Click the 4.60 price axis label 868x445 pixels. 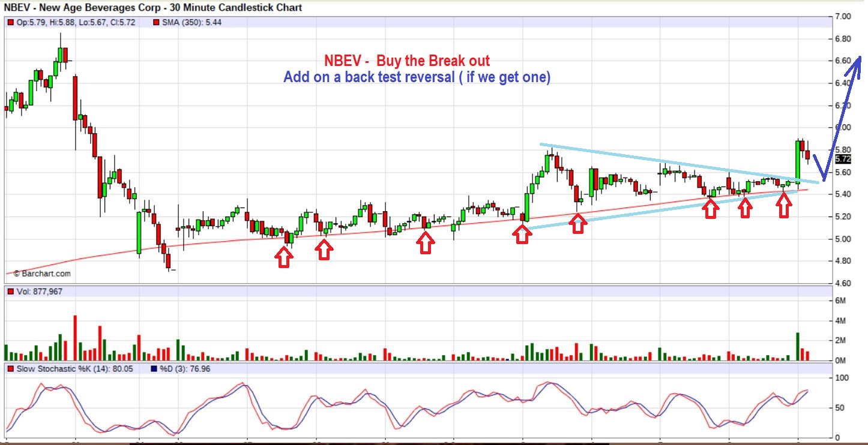842,283
